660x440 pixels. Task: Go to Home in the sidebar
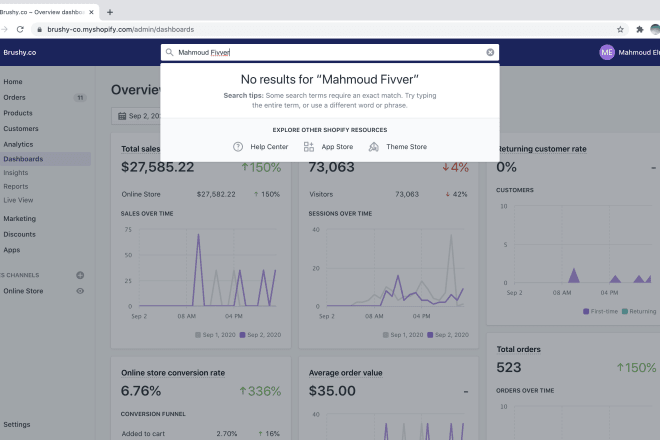(x=13, y=82)
